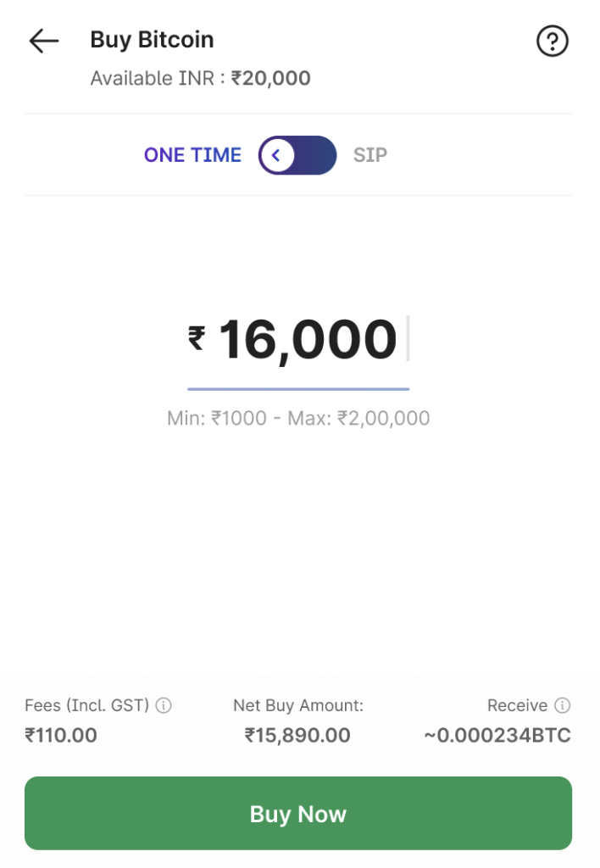Click the 16,000 amount input field
This screenshot has height=868, width=600.
coord(308,341)
